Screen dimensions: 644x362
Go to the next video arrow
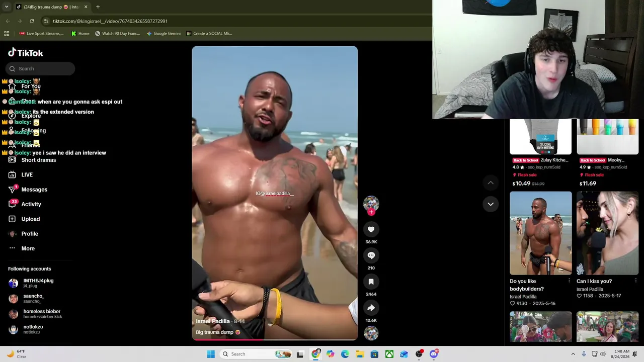coord(491,204)
